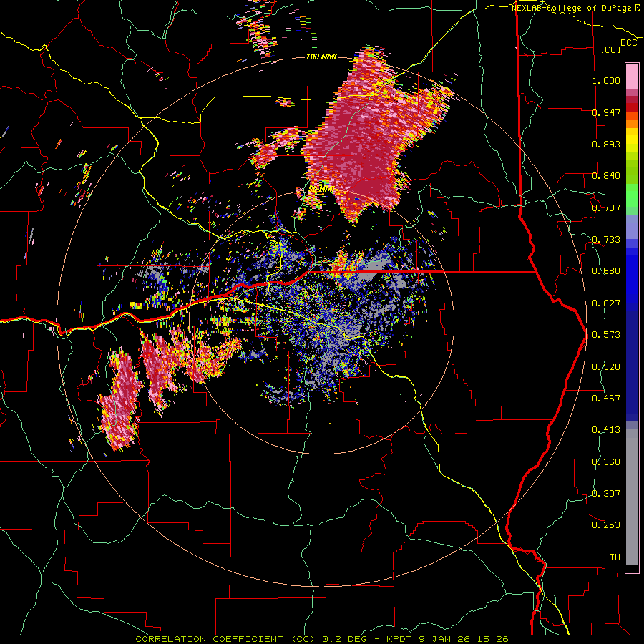Click the [CC] legend unit label

coord(611,49)
